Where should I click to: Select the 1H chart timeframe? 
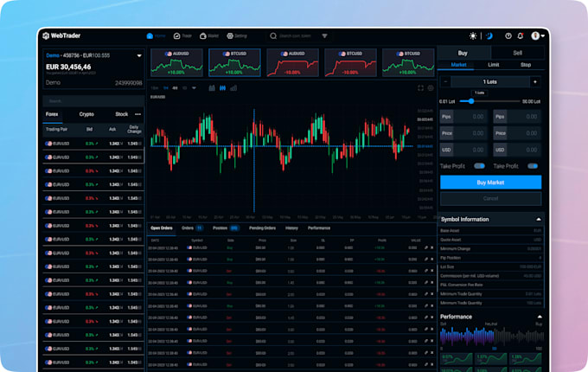pos(166,88)
